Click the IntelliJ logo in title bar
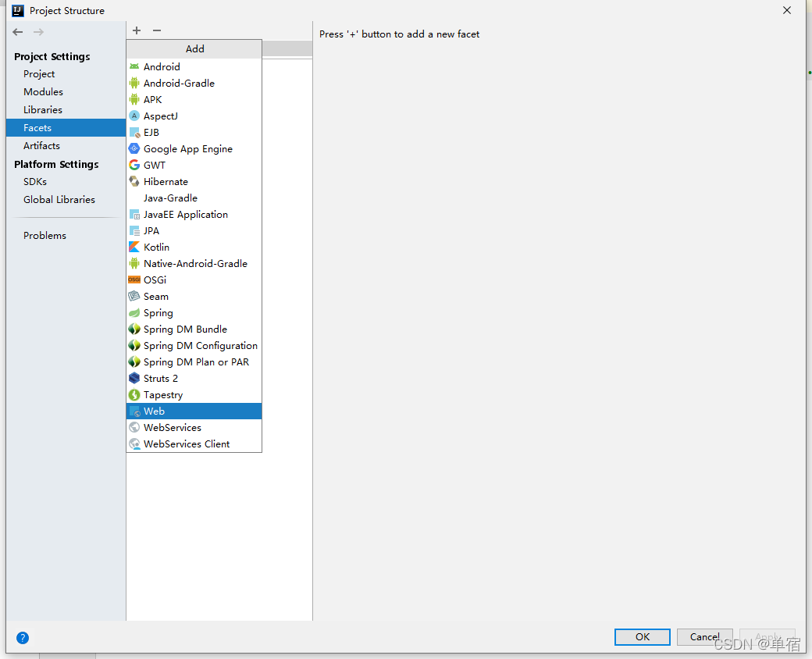This screenshot has height=659, width=812. (18, 10)
